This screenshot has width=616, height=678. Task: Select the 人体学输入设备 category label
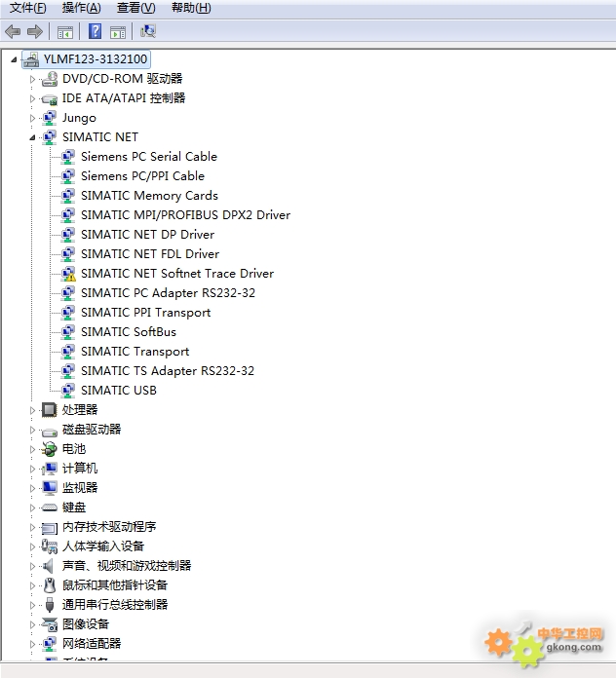pos(103,546)
